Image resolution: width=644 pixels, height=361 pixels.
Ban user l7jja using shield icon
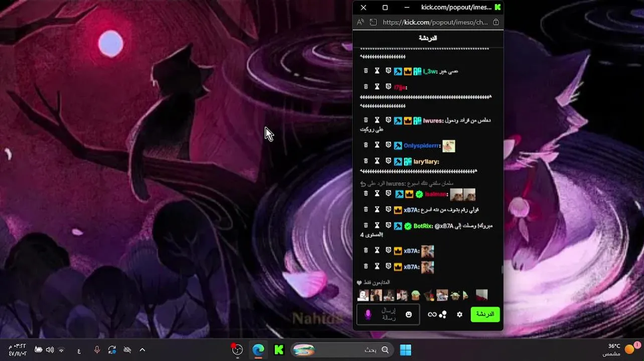click(x=388, y=87)
